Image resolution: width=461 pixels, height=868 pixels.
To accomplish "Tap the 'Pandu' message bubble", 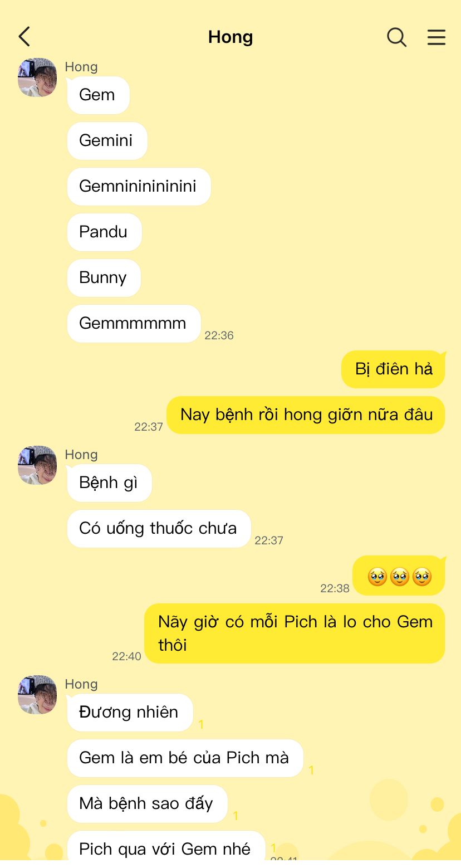I will point(104,232).
